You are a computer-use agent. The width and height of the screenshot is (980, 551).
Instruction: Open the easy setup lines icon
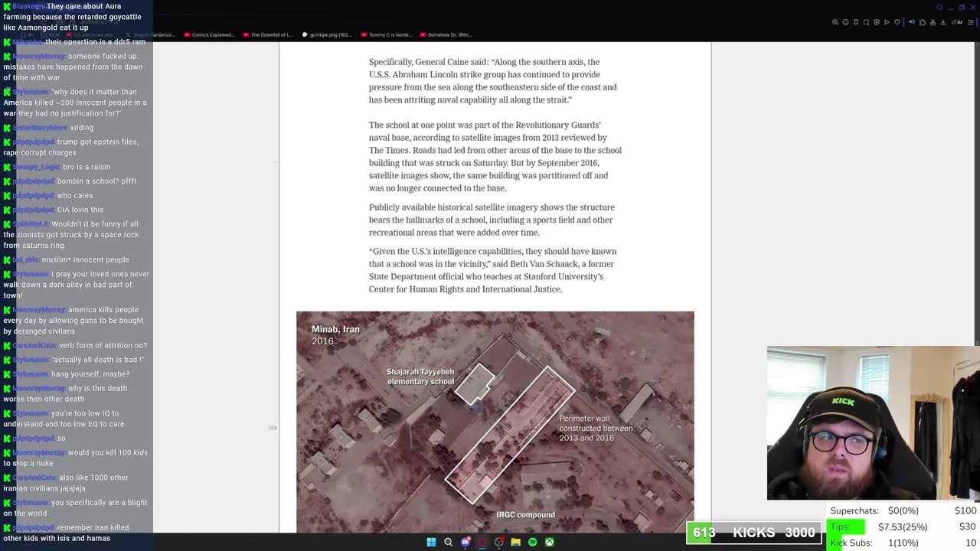[971, 22]
